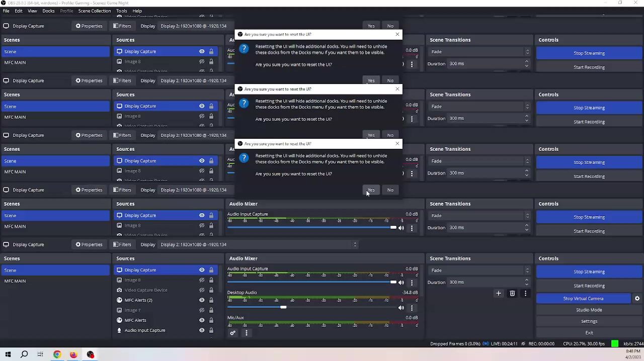Click the trash icon to remove transition
This screenshot has height=361, width=644.
512,294
